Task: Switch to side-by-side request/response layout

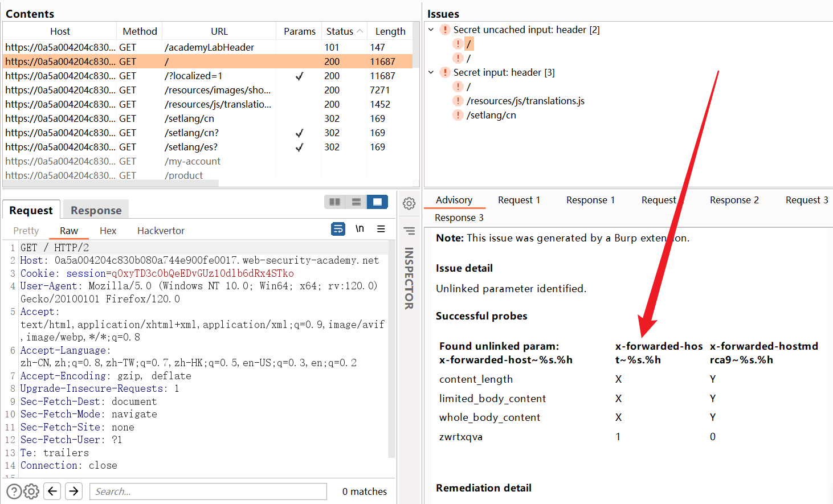Action: point(335,202)
